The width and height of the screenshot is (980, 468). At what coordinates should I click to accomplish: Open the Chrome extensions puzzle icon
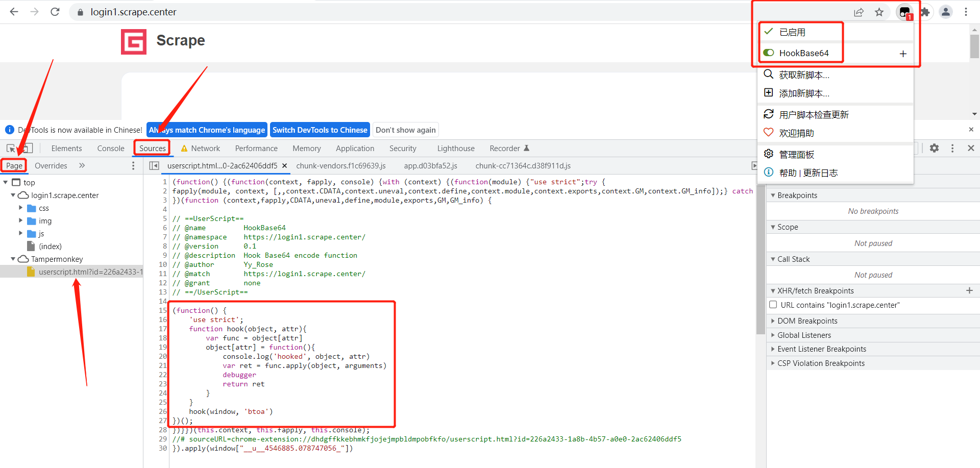coord(925,11)
